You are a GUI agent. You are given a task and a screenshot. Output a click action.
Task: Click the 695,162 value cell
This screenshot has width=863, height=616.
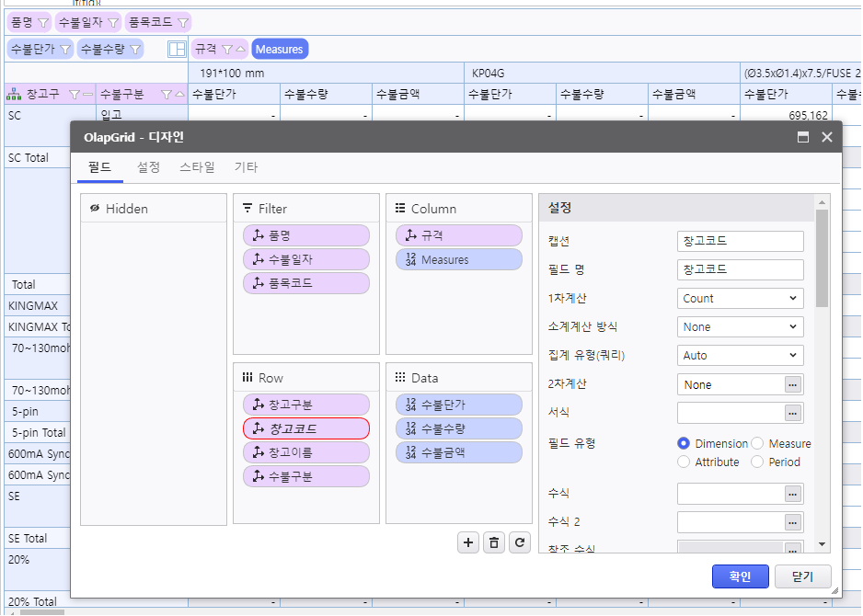click(x=786, y=113)
